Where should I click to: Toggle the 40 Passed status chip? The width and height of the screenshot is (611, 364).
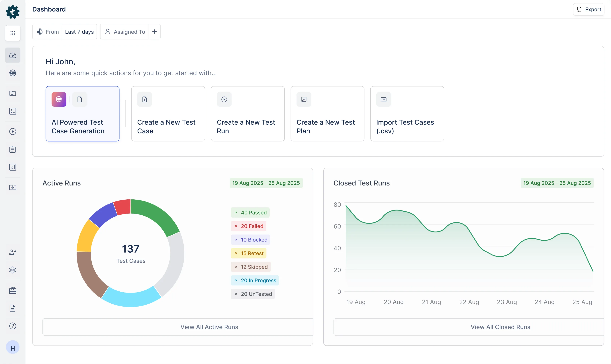pos(250,212)
